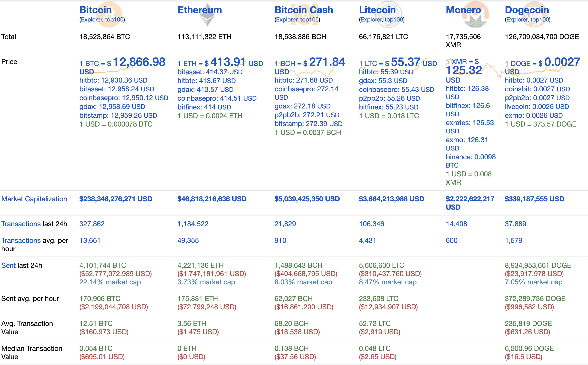Click coinbasepro: 12,950.12 USD quote
The image size is (588, 365).
[x=124, y=98]
